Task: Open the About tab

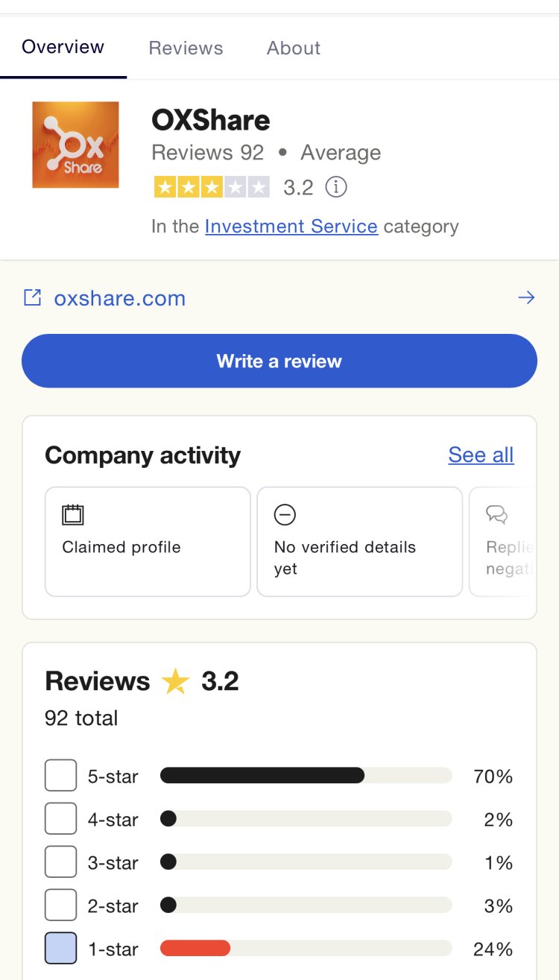Action: [293, 47]
